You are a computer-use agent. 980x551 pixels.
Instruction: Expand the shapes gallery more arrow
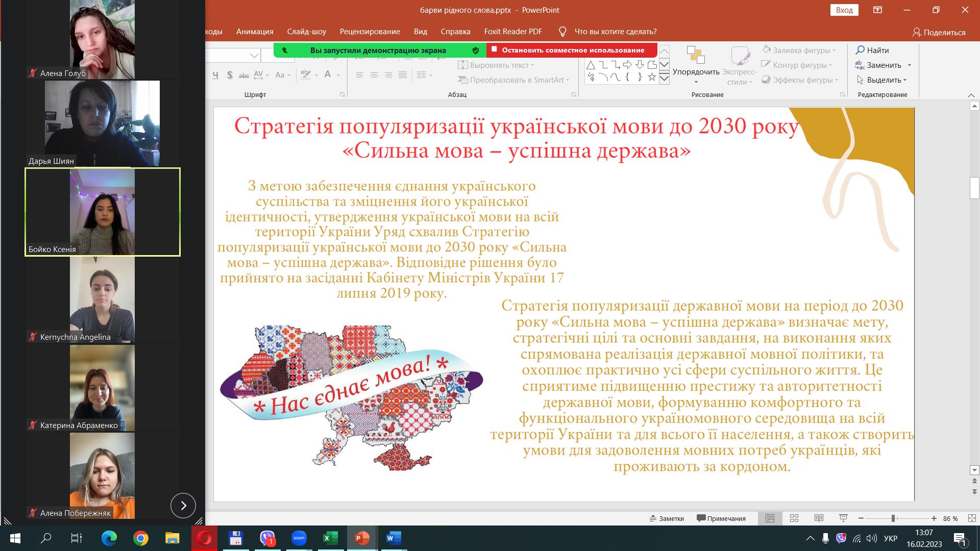click(664, 78)
